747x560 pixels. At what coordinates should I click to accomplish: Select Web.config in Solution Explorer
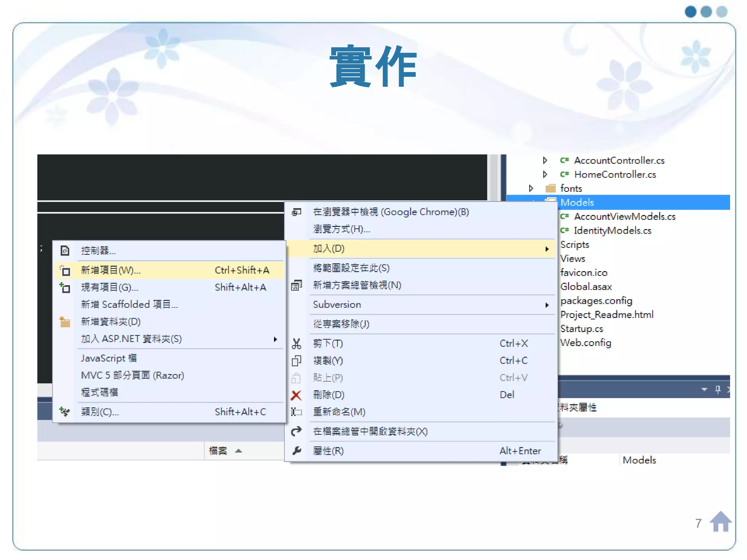(x=586, y=343)
